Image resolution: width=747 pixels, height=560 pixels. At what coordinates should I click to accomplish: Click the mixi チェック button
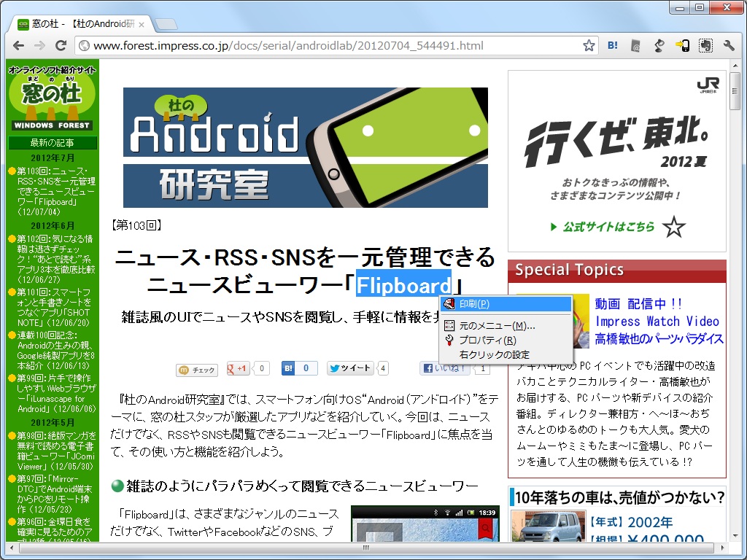[197, 370]
